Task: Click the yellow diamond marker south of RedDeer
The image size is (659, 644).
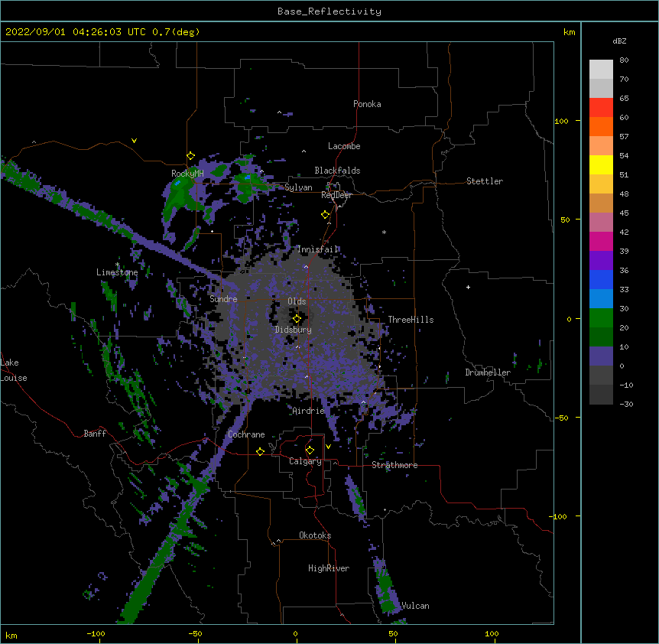Action: point(325,215)
